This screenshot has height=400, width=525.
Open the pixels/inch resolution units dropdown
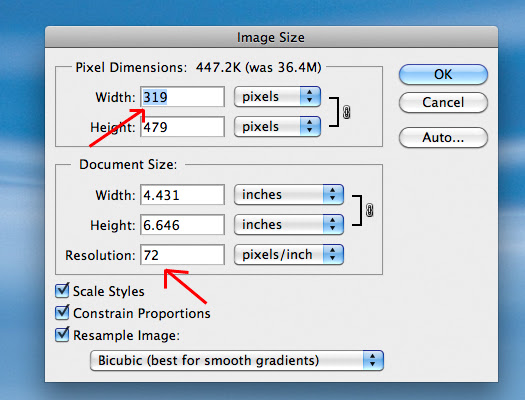(289, 254)
